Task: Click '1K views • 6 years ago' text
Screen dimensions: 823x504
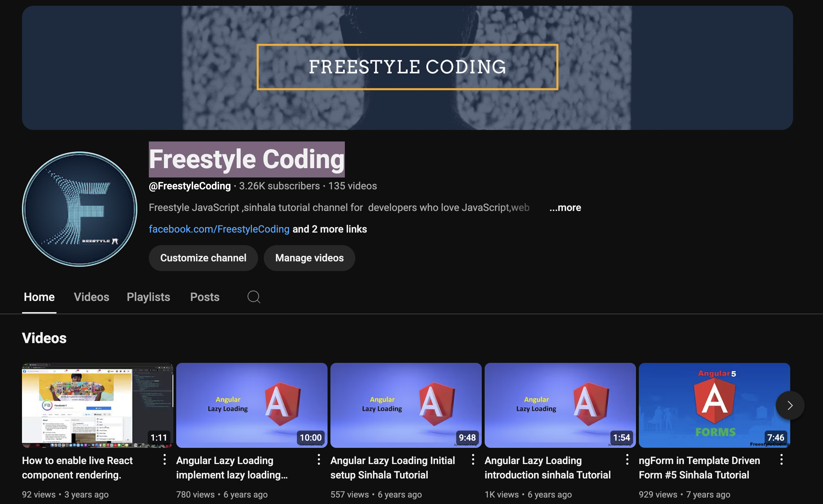Action: (528, 495)
